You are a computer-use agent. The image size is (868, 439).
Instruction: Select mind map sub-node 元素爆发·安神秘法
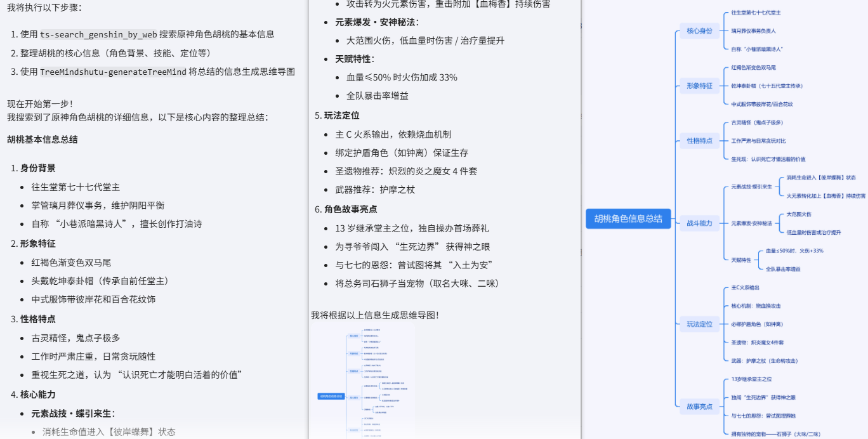(x=751, y=223)
